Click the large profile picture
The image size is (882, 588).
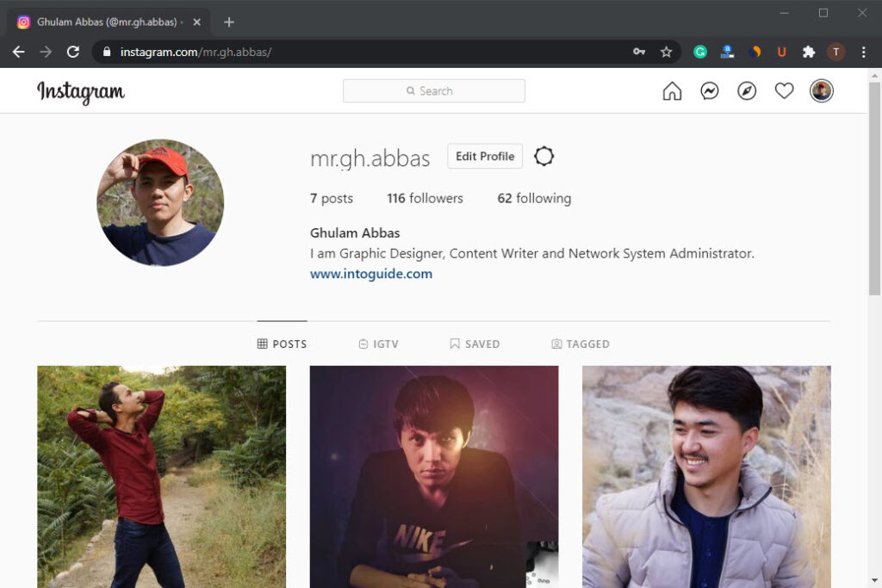coord(160,202)
